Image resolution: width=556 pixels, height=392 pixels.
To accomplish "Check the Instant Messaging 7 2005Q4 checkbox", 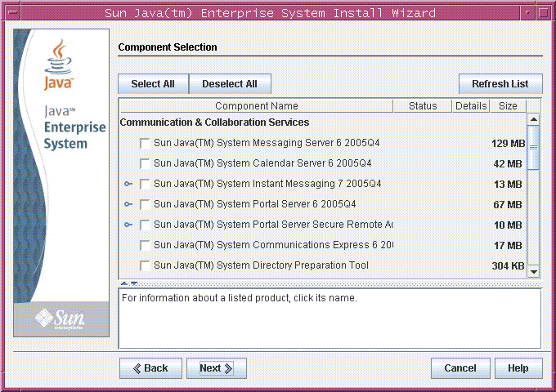I will click(x=145, y=184).
